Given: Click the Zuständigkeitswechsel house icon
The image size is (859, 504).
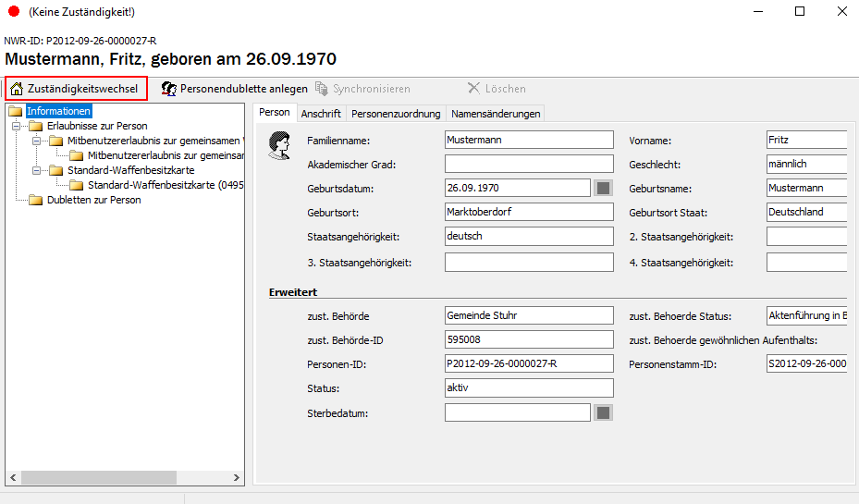Looking at the screenshot, I should point(17,89).
